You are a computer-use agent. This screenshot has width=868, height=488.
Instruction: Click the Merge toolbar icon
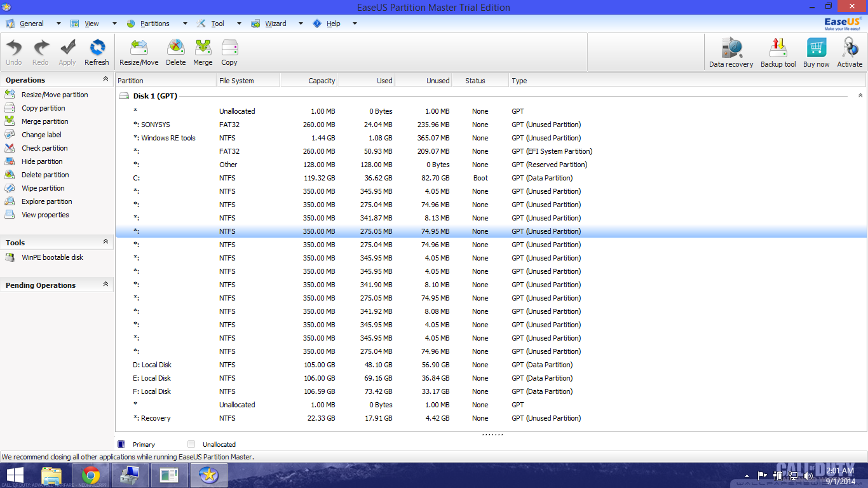pyautogui.click(x=203, y=48)
